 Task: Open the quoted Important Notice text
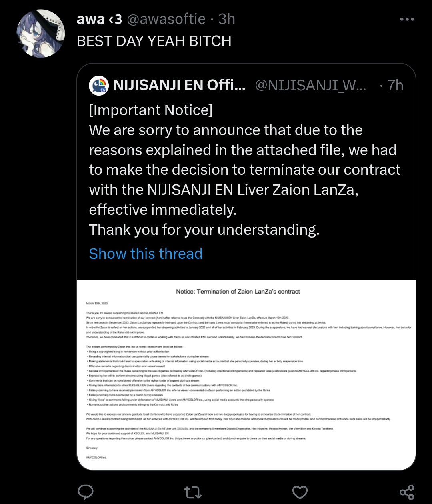tap(151, 110)
